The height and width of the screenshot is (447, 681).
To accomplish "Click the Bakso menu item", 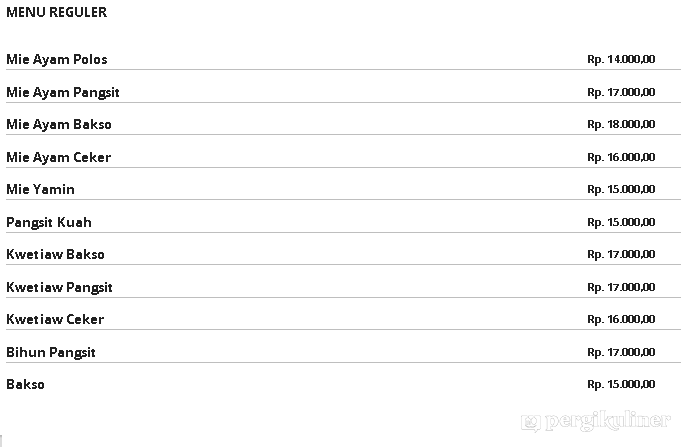I will 26,384.
